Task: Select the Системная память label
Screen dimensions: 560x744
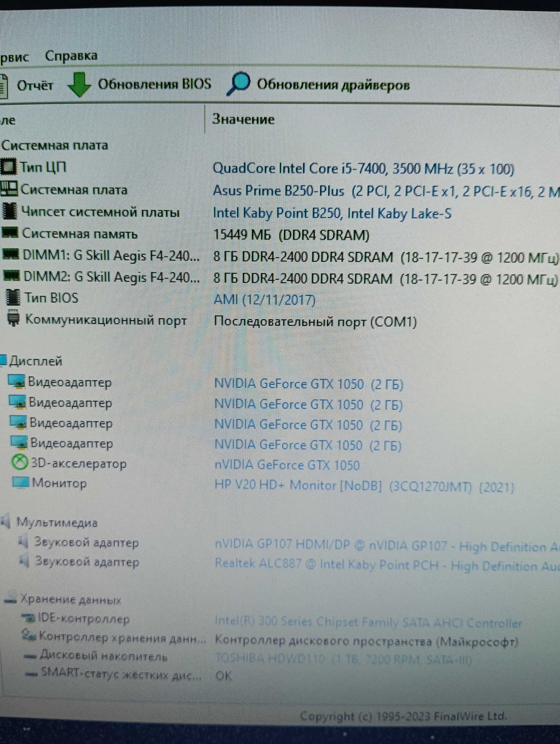Action: click(80, 233)
